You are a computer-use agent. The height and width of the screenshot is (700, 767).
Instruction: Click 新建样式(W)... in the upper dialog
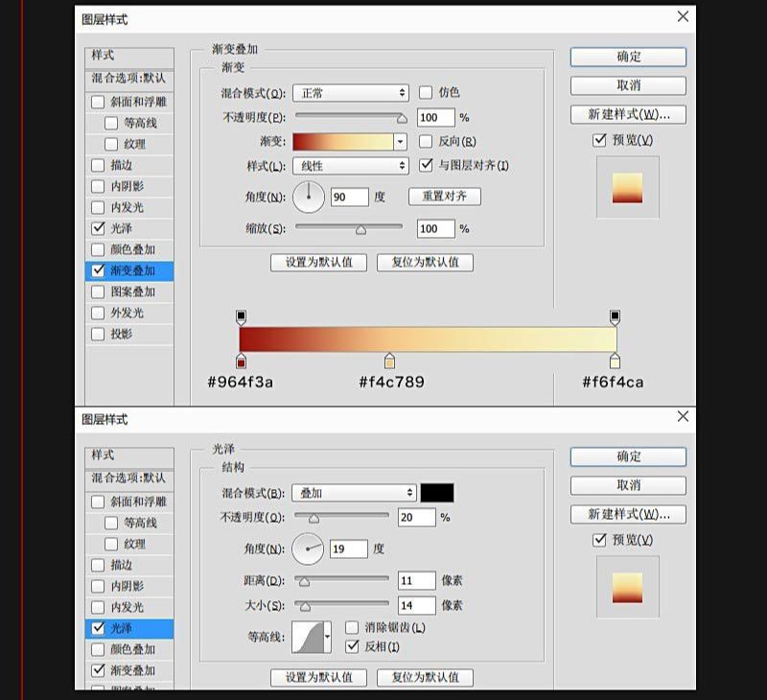pyautogui.click(x=628, y=114)
